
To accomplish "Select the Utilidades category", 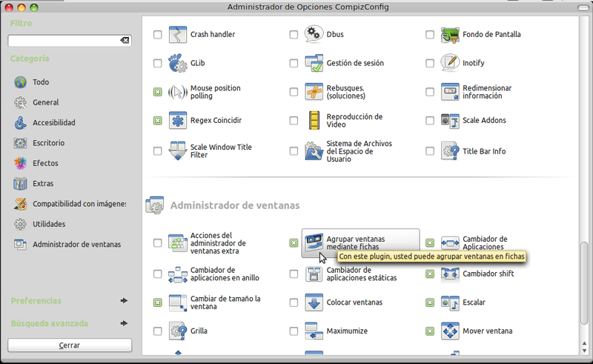I will [x=49, y=224].
